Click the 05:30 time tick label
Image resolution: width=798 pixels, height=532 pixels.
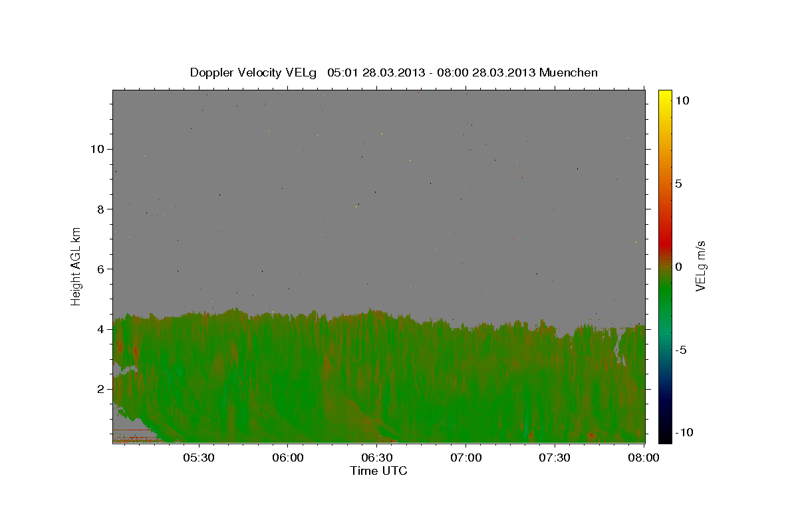199,458
